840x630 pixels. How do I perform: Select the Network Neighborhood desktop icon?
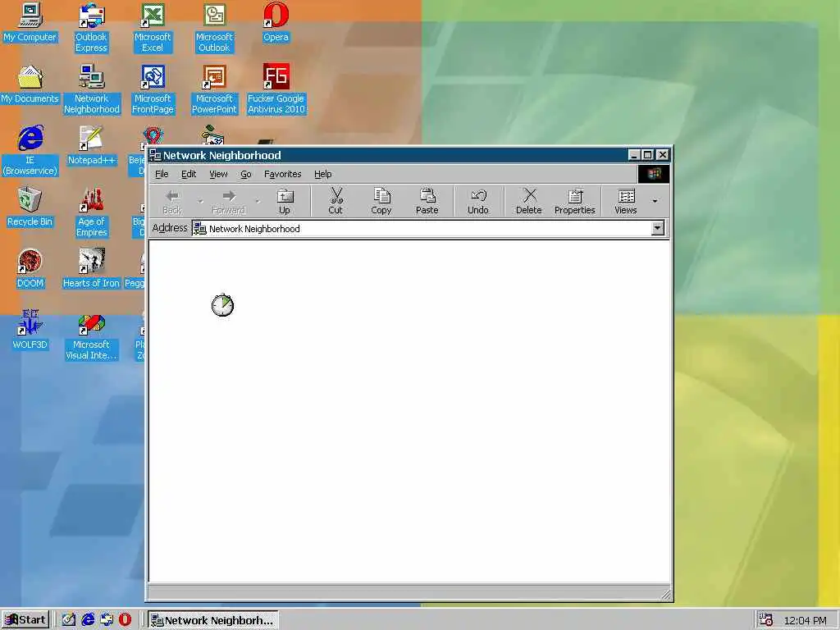92,89
